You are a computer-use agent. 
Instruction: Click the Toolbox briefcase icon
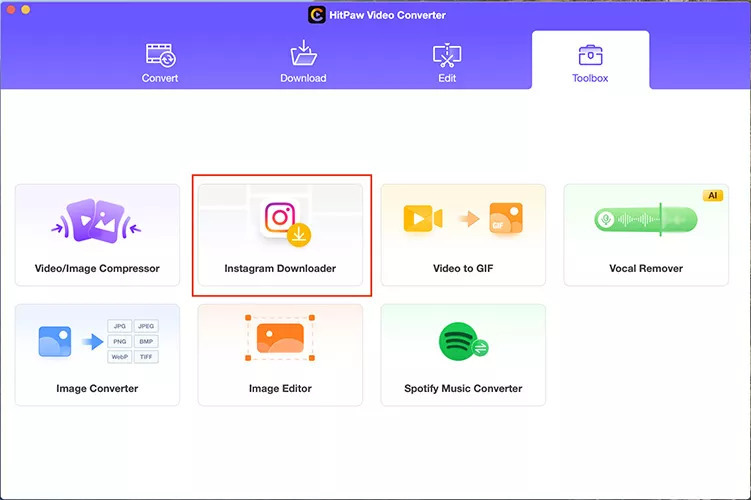click(590, 55)
